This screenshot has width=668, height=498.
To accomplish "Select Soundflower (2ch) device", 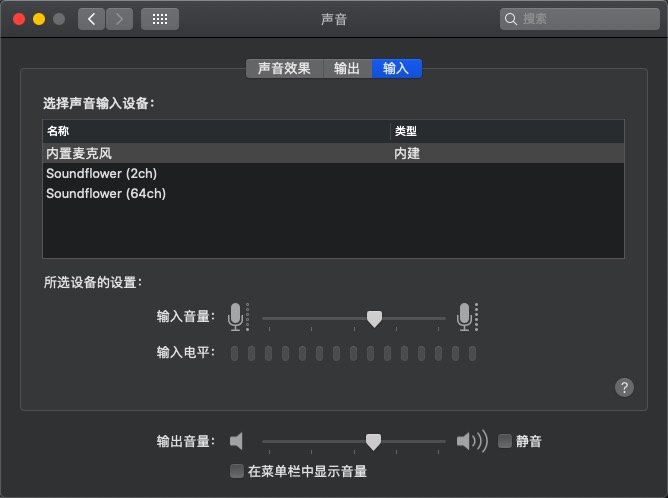I will click(334, 173).
